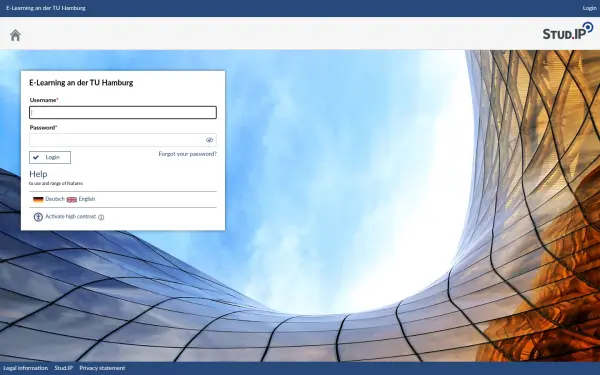Image resolution: width=600 pixels, height=375 pixels.
Task: Open the Stud.IP footer link
Action: click(x=64, y=368)
